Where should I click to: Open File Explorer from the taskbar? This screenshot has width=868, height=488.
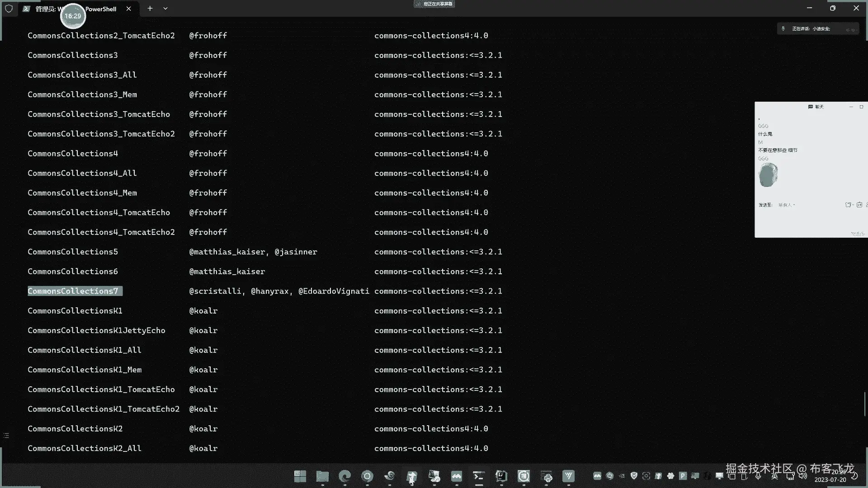[x=322, y=476]
